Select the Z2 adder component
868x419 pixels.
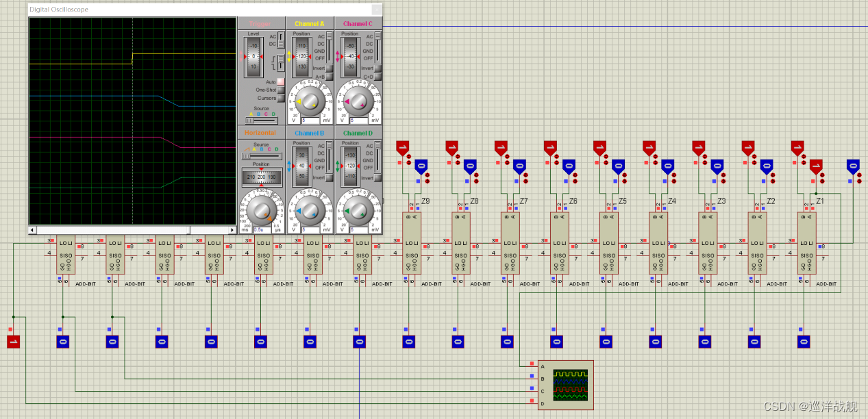pos(756,243)
